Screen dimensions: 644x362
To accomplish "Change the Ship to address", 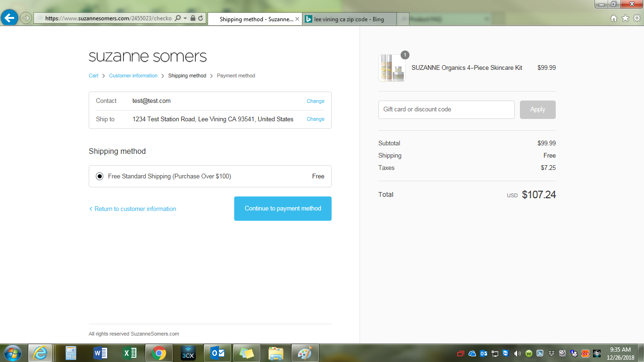I will [x=315, y=119].
